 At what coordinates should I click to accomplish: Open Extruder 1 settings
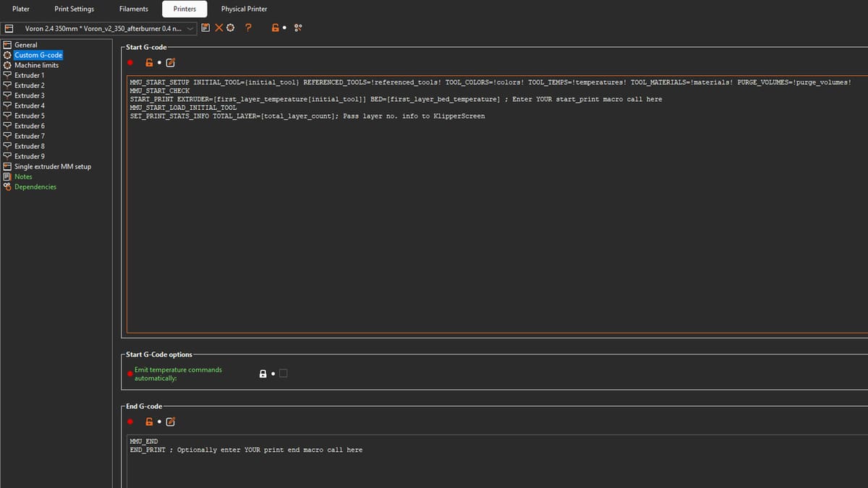tap(30, 75)
